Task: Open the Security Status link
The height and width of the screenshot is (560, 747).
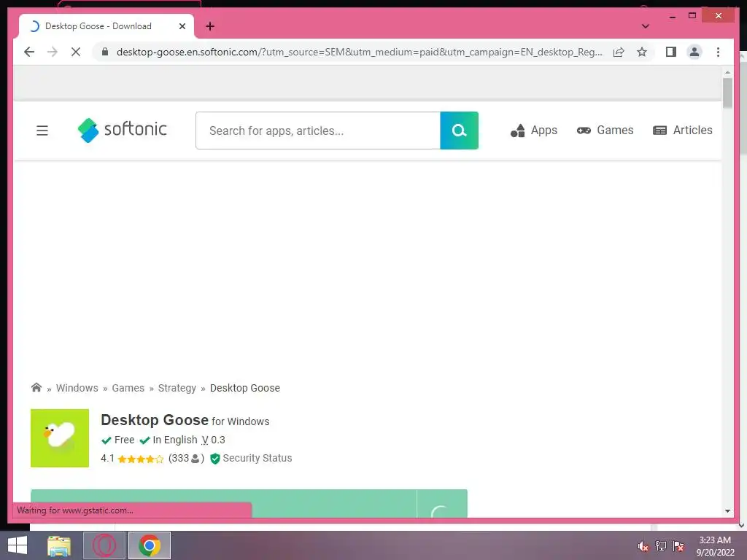Action: pos(251,458)
